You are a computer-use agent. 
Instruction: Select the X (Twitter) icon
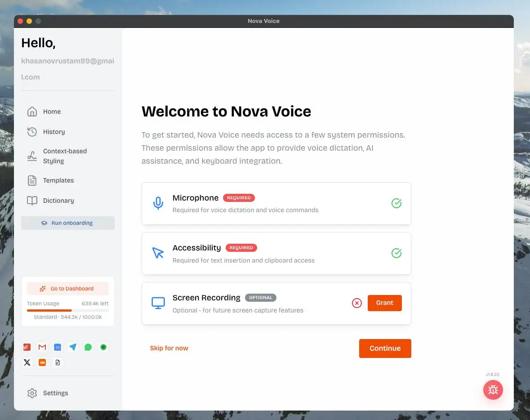[27, 362]
